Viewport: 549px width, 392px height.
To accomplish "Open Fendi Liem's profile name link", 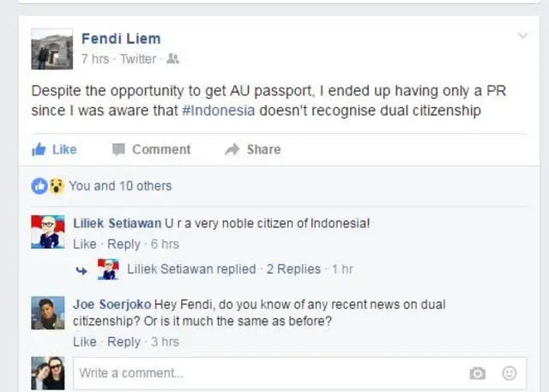I will pos(121,39).
